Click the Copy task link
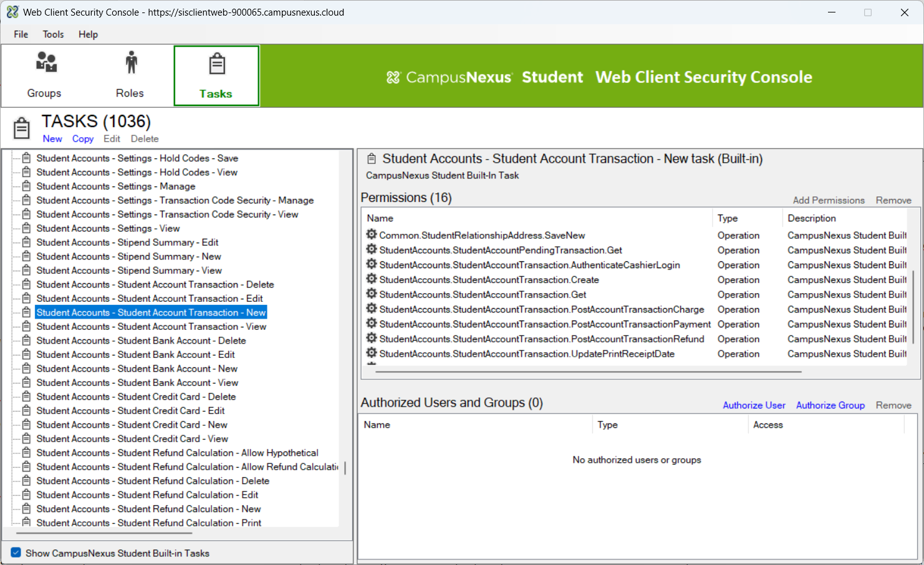The image size is (924, 565). (83, 138)
